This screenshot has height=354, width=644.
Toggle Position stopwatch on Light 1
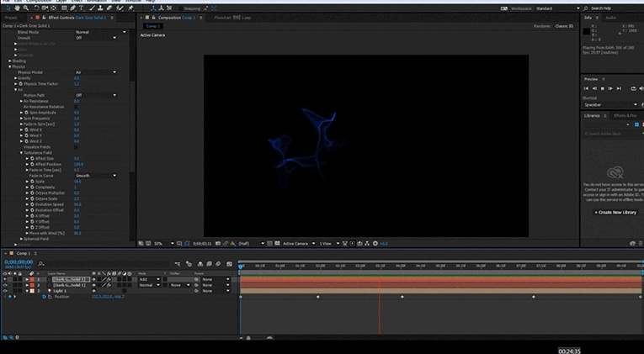click(44, 297)
